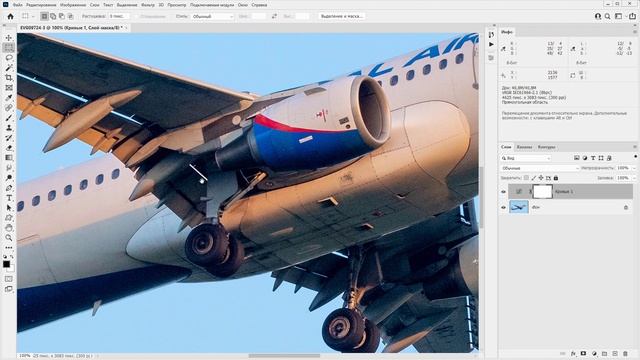The width and height of the screenshot is (640, 360).
Task: Select the Eyedropper tool
Action: tap(9, 98)
